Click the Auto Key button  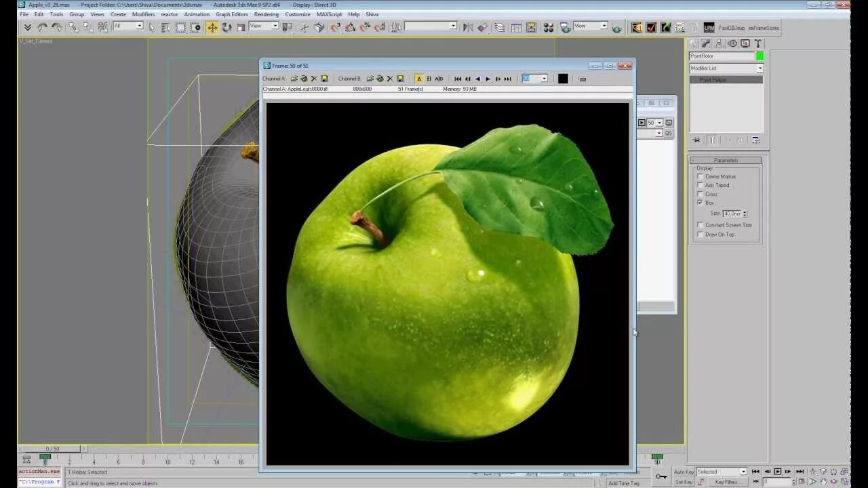pos(684,472)
